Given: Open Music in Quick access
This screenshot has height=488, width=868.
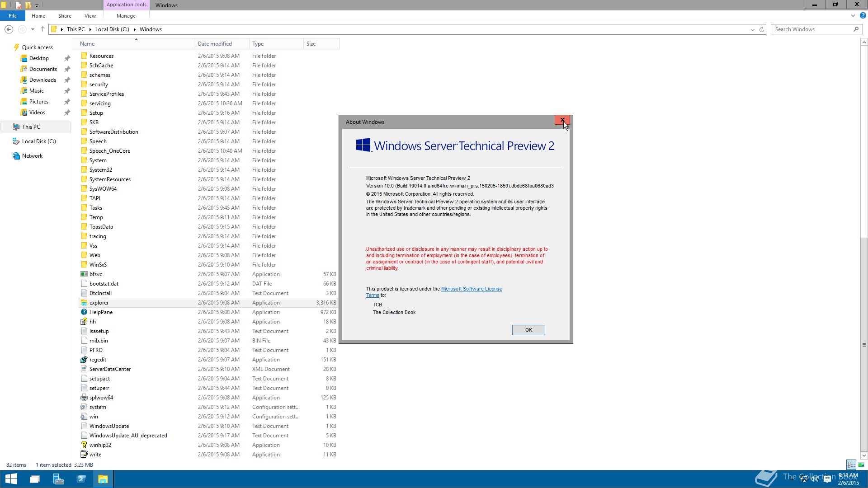Looking at the screenshot, I should [36, 91].
